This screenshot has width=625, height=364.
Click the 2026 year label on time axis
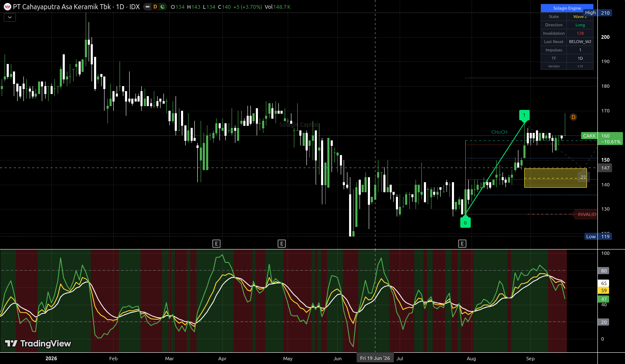51,359
